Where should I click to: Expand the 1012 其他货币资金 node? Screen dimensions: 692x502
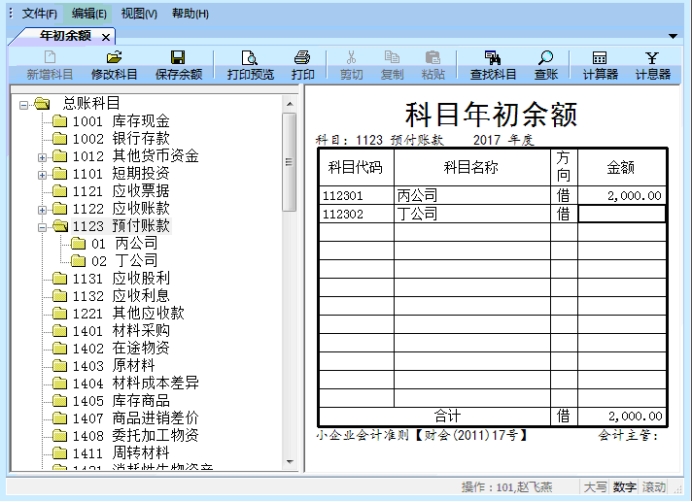click(x=42, y=157)
